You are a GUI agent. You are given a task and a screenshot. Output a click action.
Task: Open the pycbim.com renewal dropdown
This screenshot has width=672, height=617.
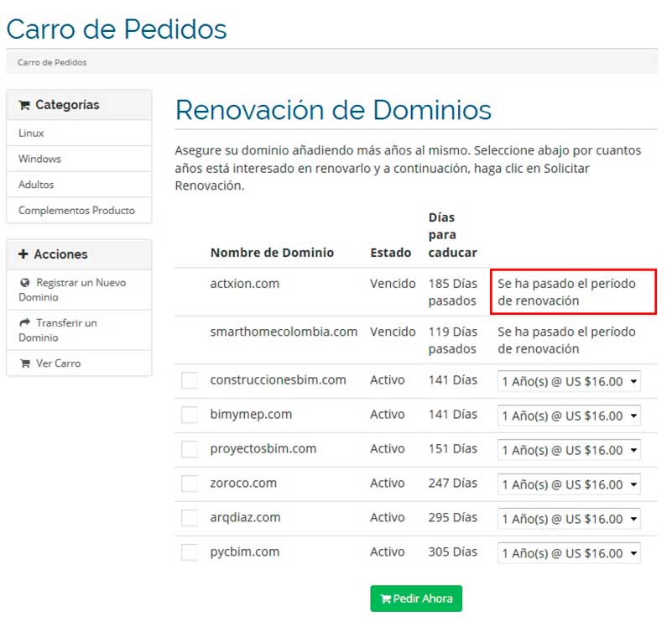[x=569, y=552]
